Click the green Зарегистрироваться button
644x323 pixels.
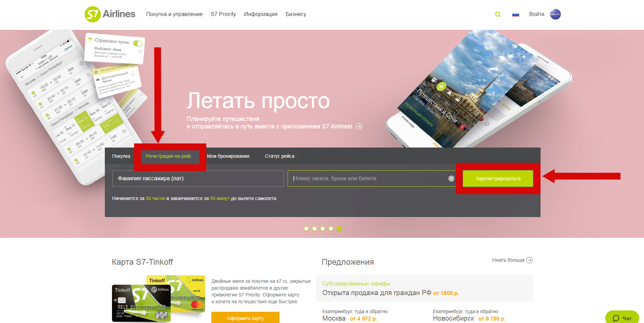click(x=498, y=179)
